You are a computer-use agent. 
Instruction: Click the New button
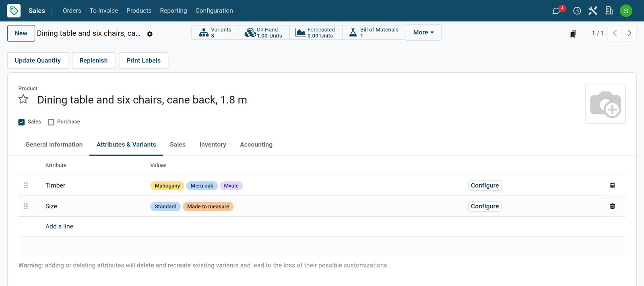(x=21, y=33)
